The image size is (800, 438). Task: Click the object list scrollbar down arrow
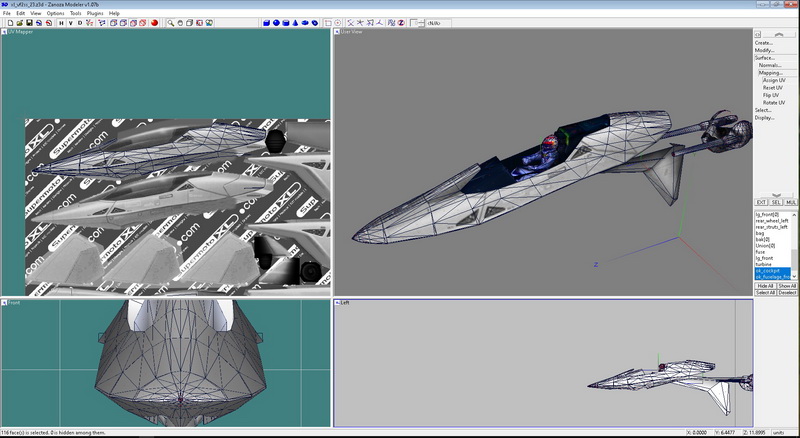[x=794, y=277]
